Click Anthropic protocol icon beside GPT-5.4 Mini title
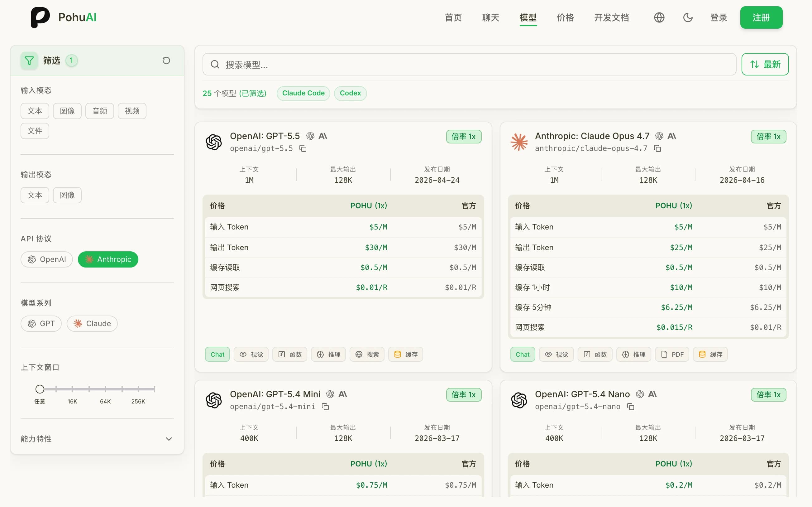Image resolution: width=812 pixels, height=507 pixels. 343,394
